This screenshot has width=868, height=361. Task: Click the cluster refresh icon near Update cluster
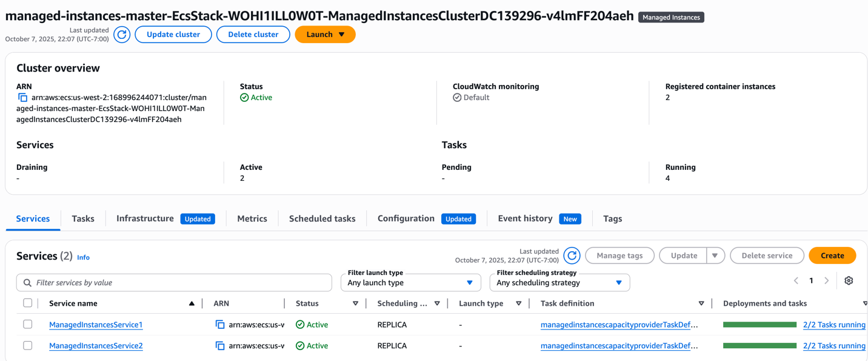click(x=122, y=35)
